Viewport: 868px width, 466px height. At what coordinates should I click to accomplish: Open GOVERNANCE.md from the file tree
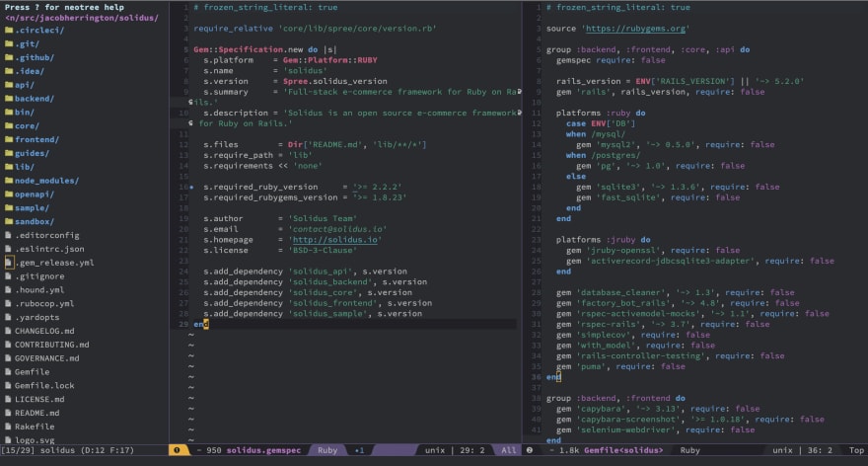click(47, 358)
